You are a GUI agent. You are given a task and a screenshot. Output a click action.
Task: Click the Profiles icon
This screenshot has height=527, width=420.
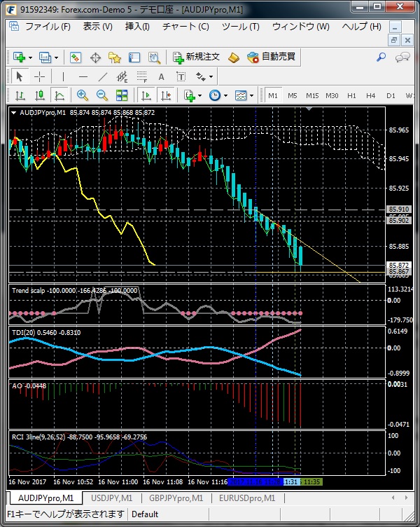click(x=45, y=57)
